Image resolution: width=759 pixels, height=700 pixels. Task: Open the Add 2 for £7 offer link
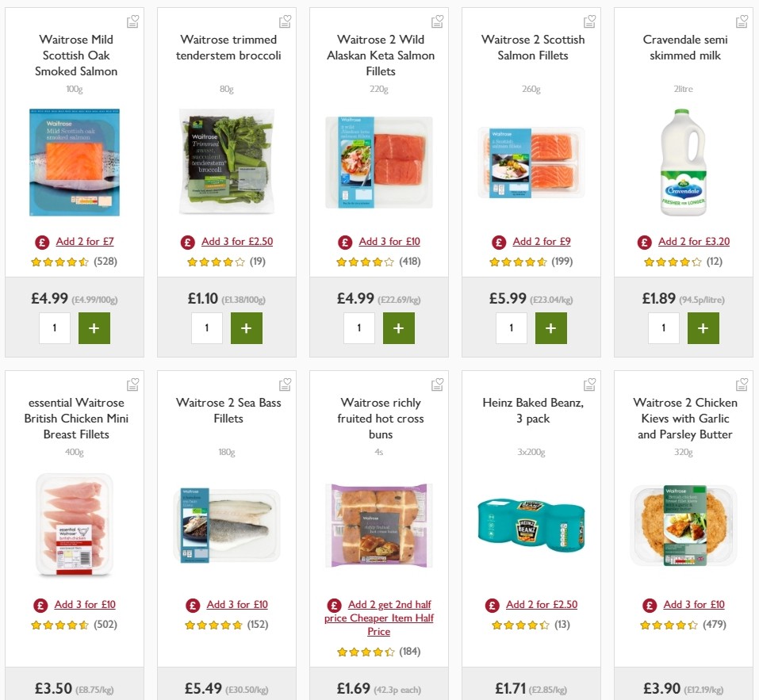point(82,241)
